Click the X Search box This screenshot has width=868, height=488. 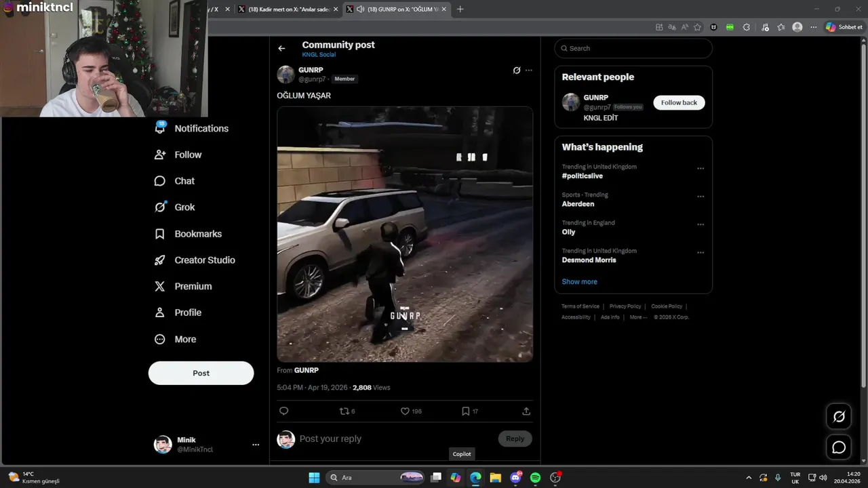coord(633,48)
